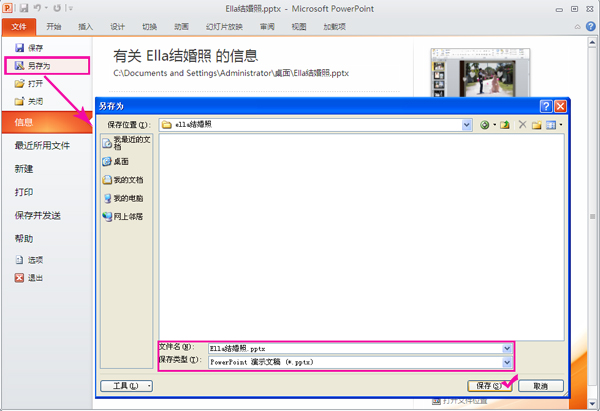The width and height of the screenshot is (600, 411).
Task: Click the Delete X icon in dialog toolbar
Action: click(522, 124)
